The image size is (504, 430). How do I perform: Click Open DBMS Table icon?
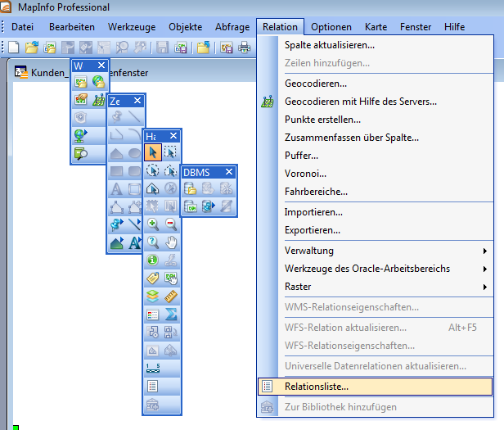(x=191, y=188)
